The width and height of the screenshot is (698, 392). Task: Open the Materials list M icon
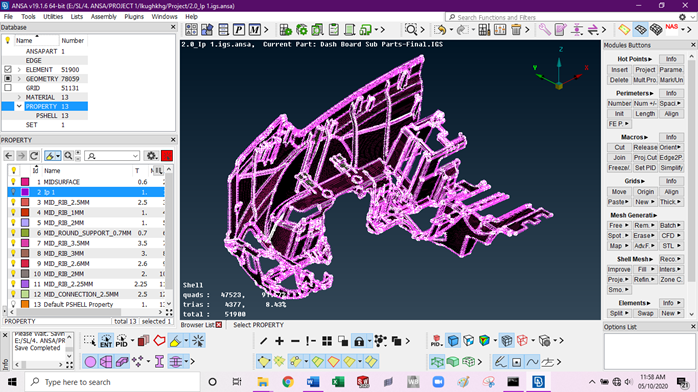[x=255, y=30]
